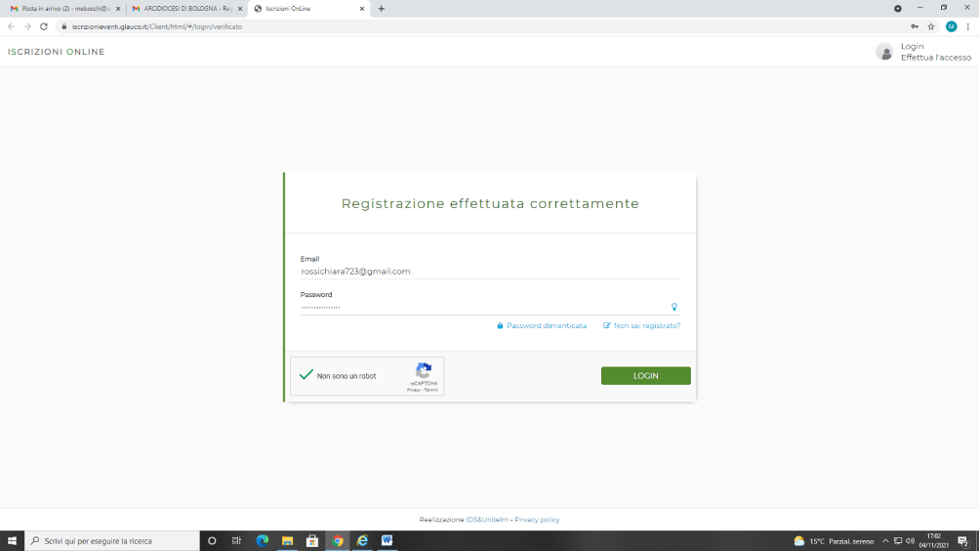Click the user avatar icon beside Login

tap(884, 52)
